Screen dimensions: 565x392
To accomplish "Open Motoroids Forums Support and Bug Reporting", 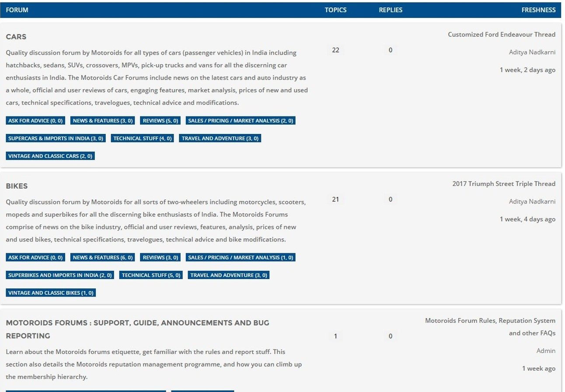I will (x=137, y=329).
